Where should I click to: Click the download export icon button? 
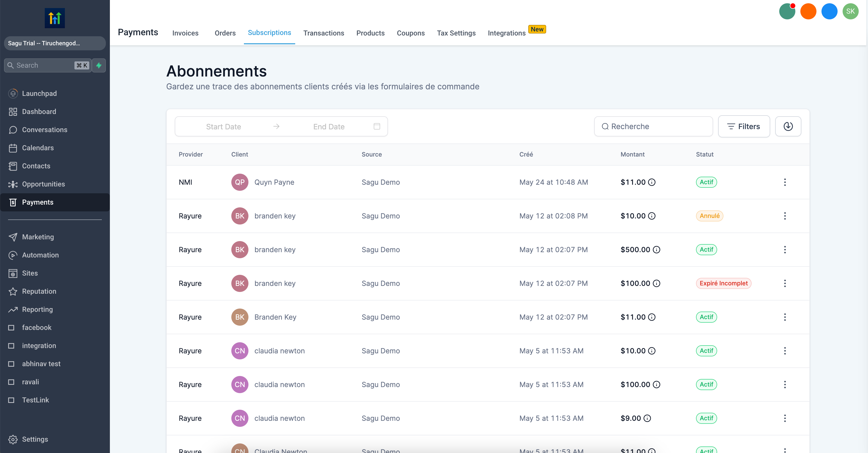pyautogui.click(x=788, y=127)
